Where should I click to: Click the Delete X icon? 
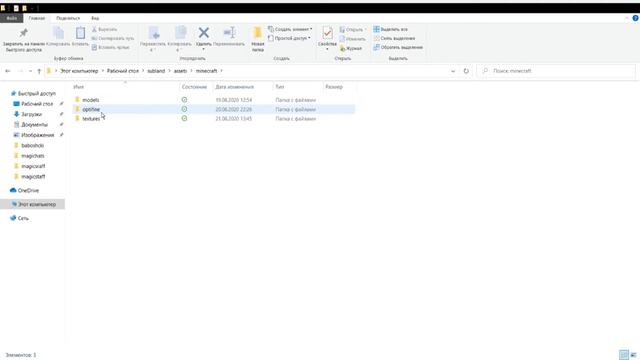204,33
